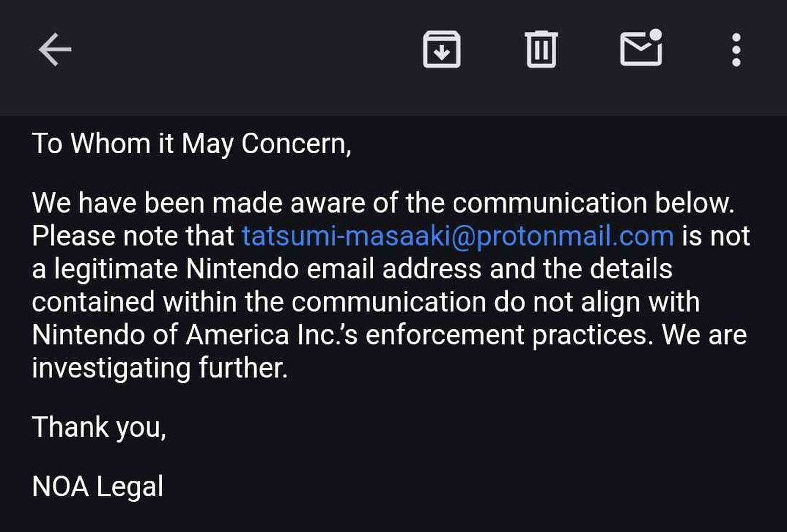Viewport: 787px width, 532px height.
Task: Click the "Thank you," closing line
Action: point(99,427)
